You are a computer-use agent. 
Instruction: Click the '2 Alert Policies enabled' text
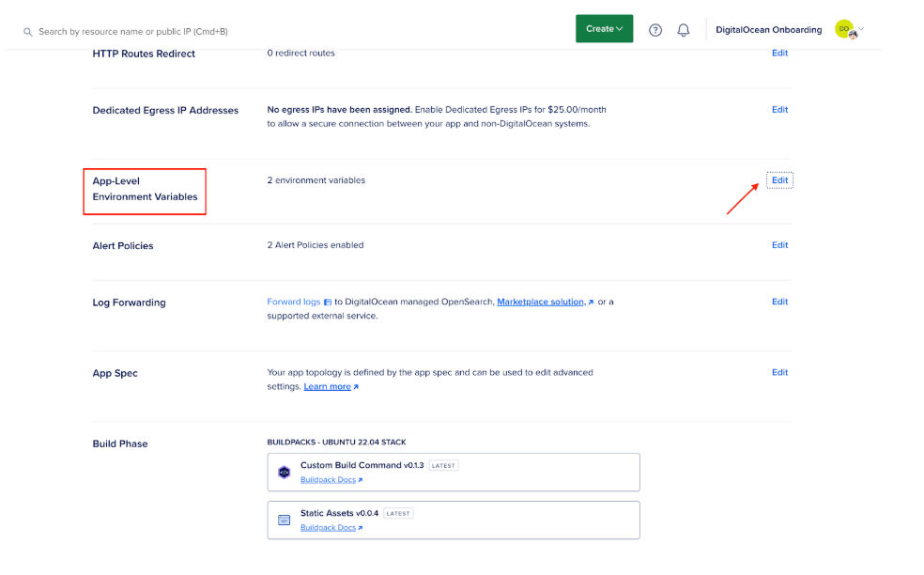(316, 245)
